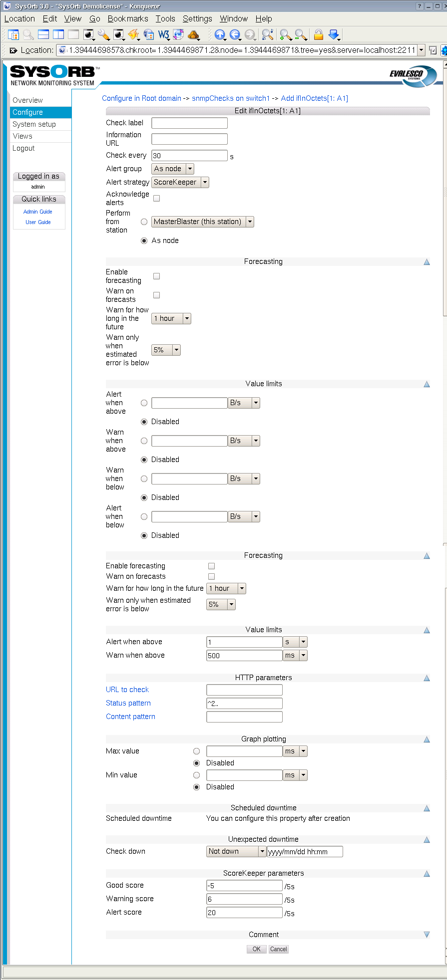Go up one level with up arrow
The height and width of the screenshot is (980, 447).
pos(220,34)
